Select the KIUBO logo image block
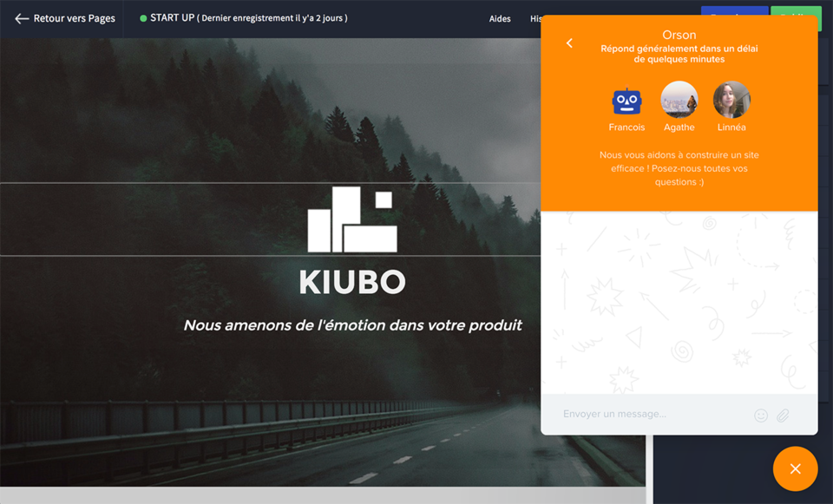 (352, 219)
